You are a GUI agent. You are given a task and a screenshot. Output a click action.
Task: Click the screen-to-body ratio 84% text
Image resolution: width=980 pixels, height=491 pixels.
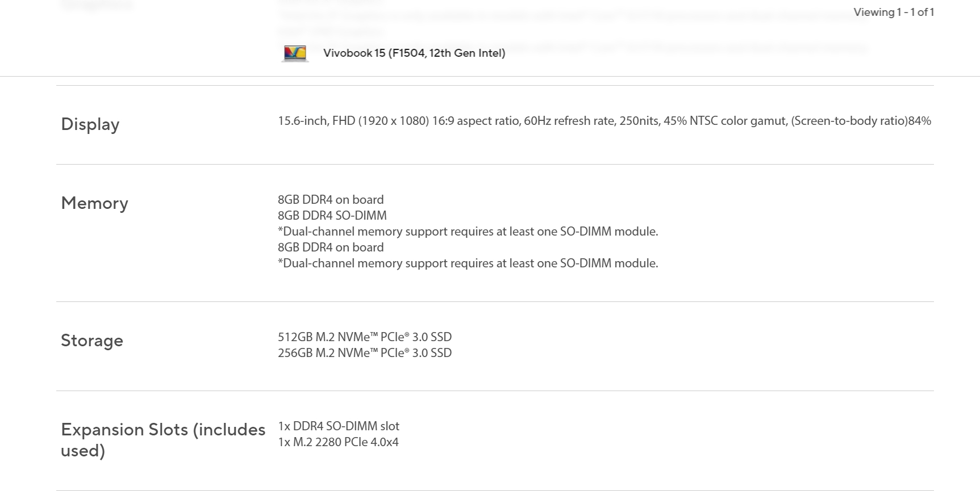coord(861,121)
